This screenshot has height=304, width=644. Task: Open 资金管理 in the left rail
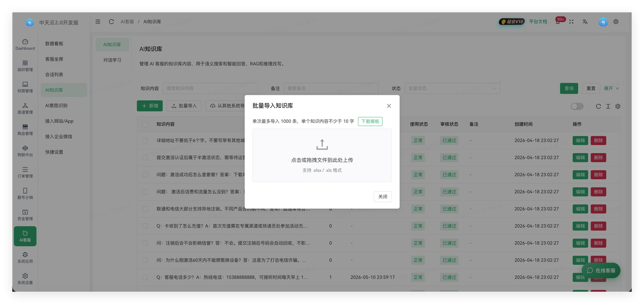click(x=25, y=215)
